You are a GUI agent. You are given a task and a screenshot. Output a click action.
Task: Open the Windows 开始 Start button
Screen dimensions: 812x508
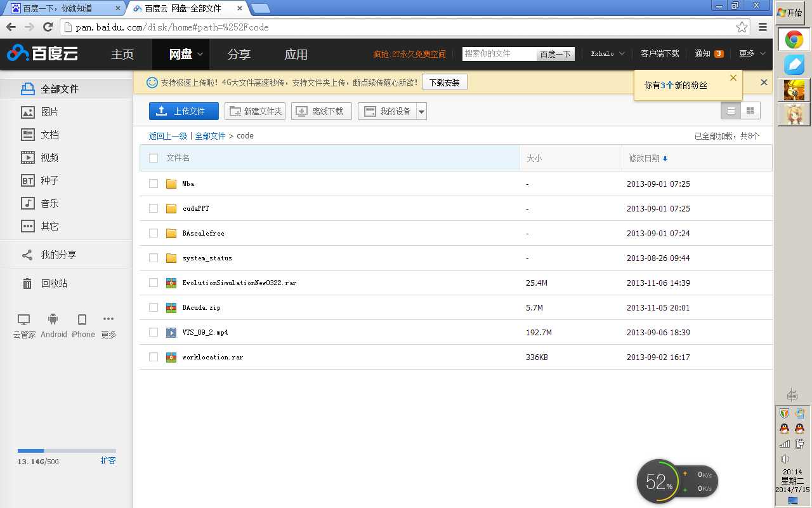(790, 13)
